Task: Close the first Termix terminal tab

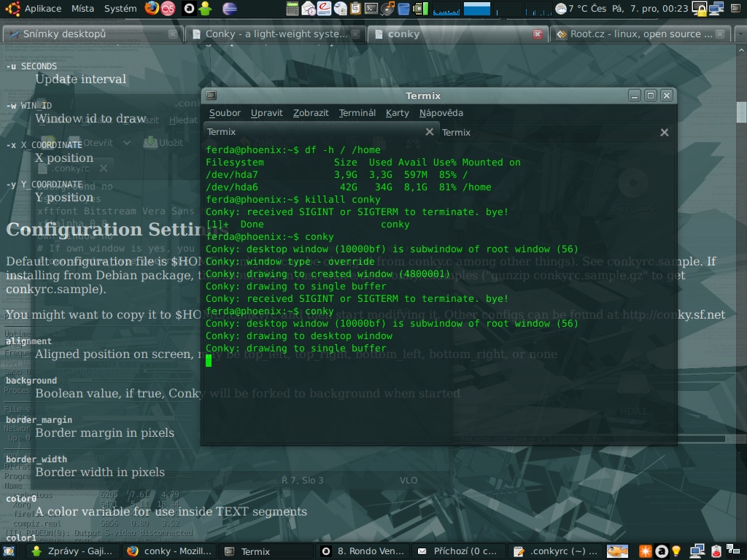Action: 429,131
